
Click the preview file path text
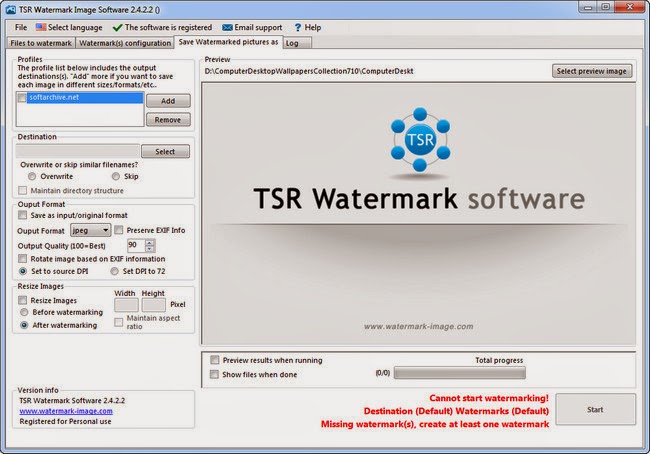[x=309, y=71]
